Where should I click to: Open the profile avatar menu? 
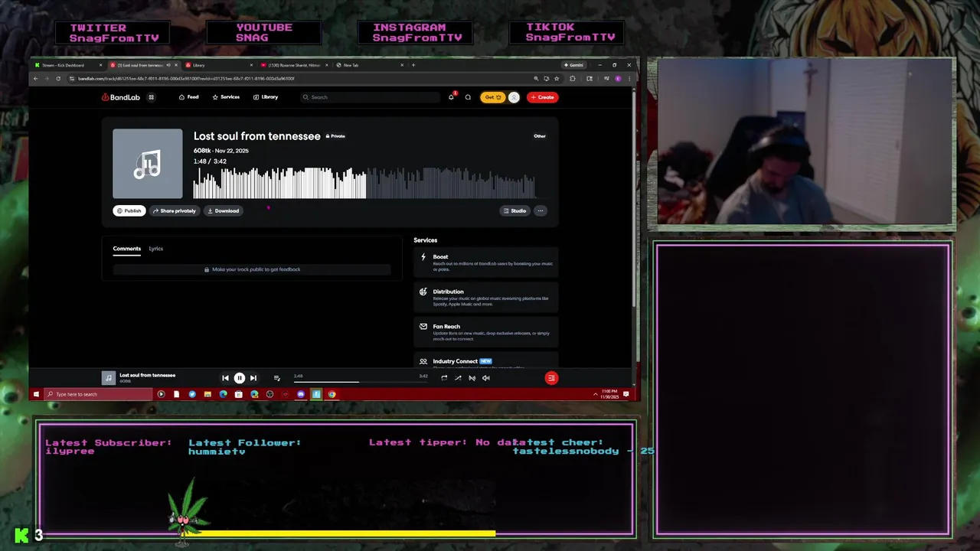click(x=514, y=97)
